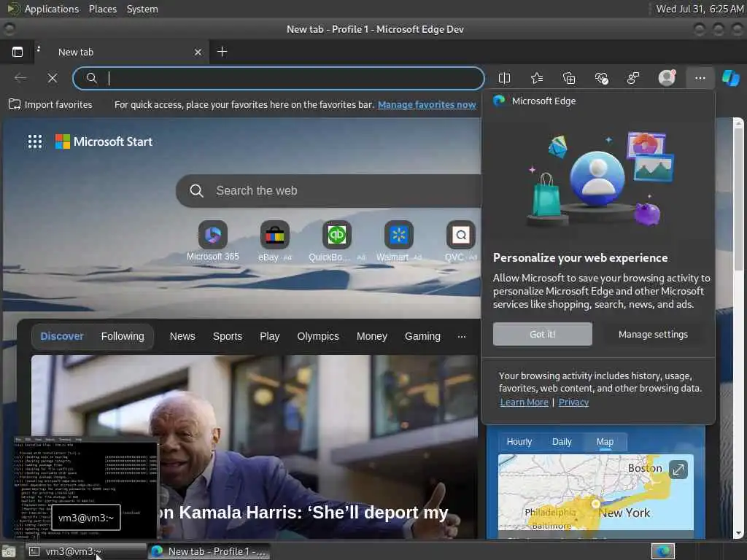Image resolution: width=747 pixels, height=560 pixels.
Task: Click the address bar input field
Action: [x=279, y=78]
